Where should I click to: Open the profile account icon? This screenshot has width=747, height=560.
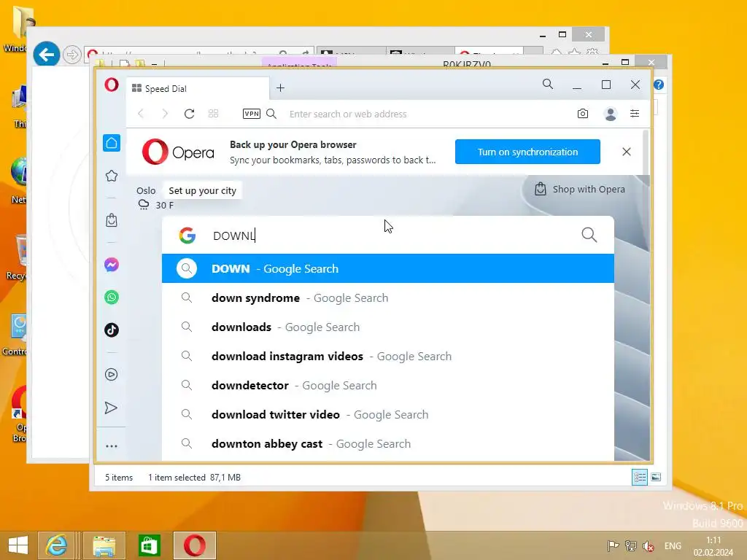611,114
